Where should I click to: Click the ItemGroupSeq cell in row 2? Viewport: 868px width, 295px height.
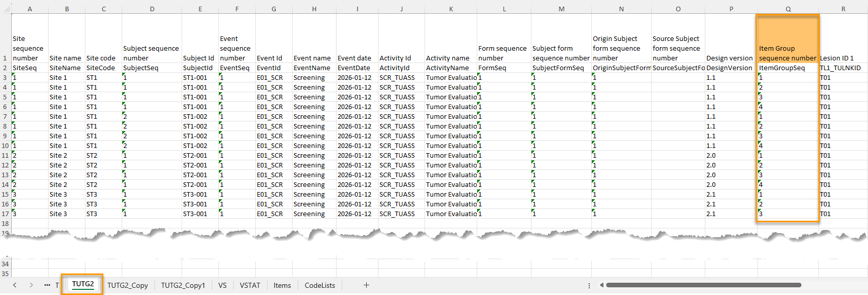787,68
